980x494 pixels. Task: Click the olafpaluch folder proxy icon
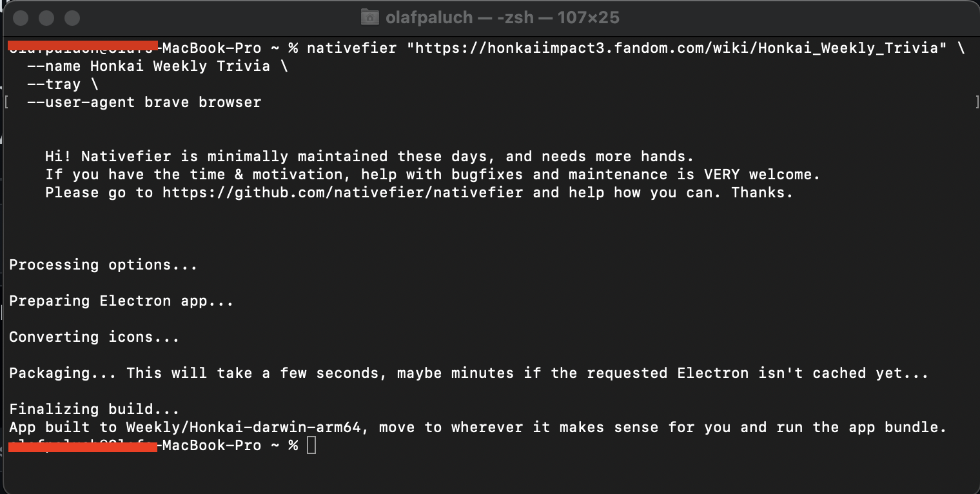pyautogui.click(x=371, y=17)
